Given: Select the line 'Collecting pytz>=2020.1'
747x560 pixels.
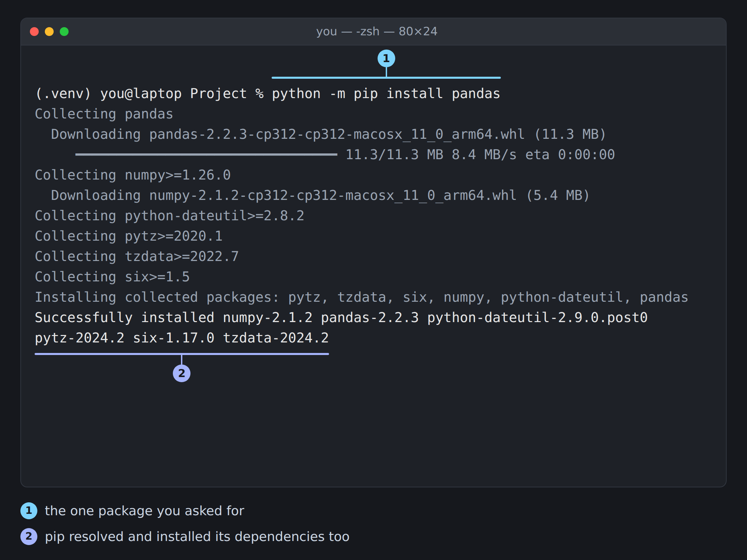Looking at the screenshot, I should pyautogui.click(x=129, y=236).
